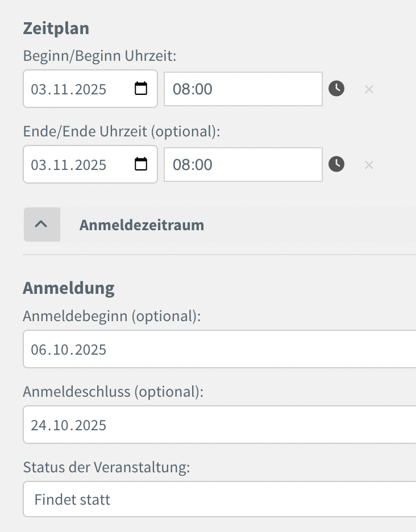Clear the Ende date and time
This screenshot has width=416, height=532.
369,165
